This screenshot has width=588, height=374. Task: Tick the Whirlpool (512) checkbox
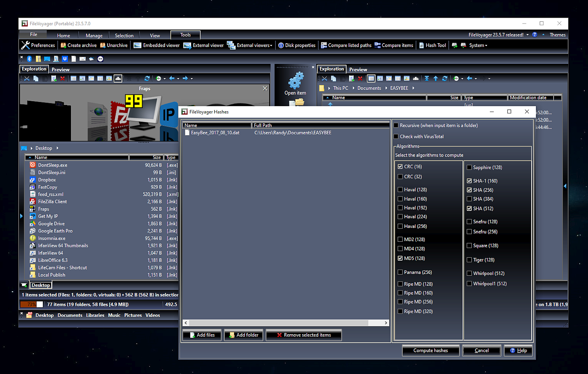(469, 273)
